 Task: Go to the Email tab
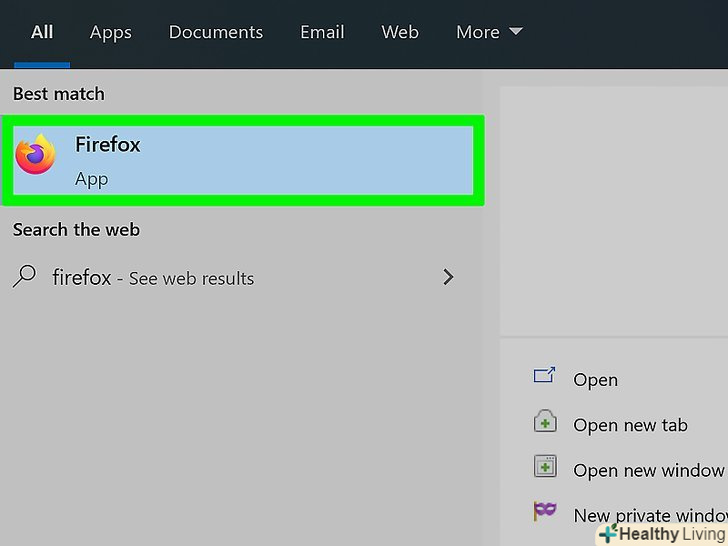tap(322, 32)
